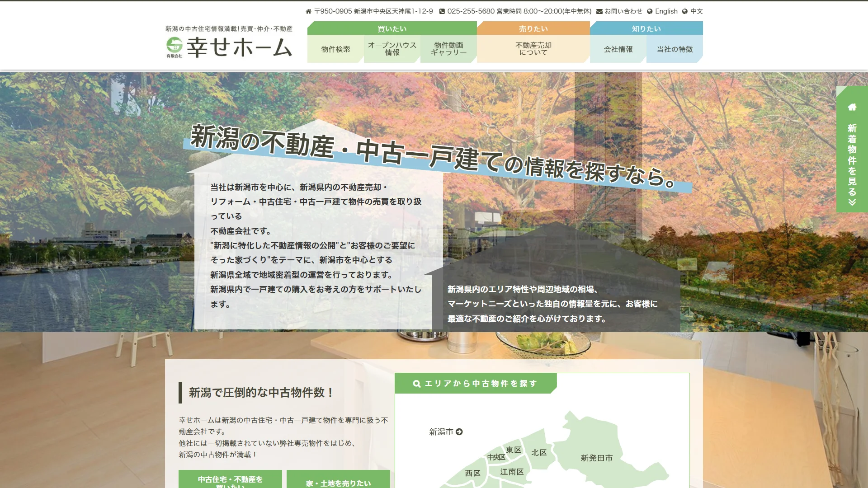This screenshot has width=868, height=488.
Task: Click the globe icon beside 中文
Action: click(685, 11)
